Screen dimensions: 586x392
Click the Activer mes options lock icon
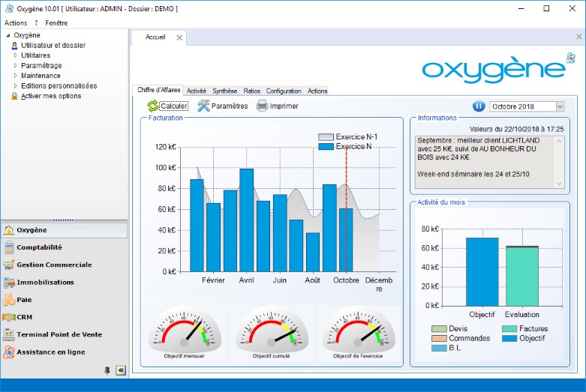click(x=14, y=96)
